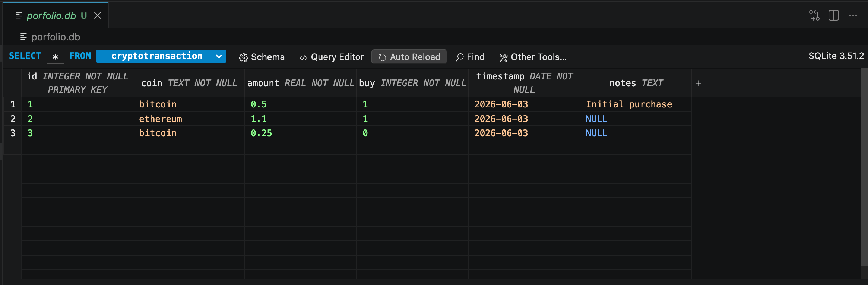This screenshot has height=285, width=868.
Task: Click the amount cell 1.1
Action: [301, 119]
